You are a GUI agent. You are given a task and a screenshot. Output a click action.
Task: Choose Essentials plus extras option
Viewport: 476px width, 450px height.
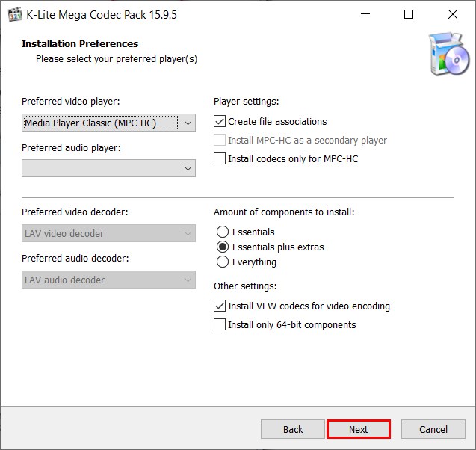click(222, 247)
